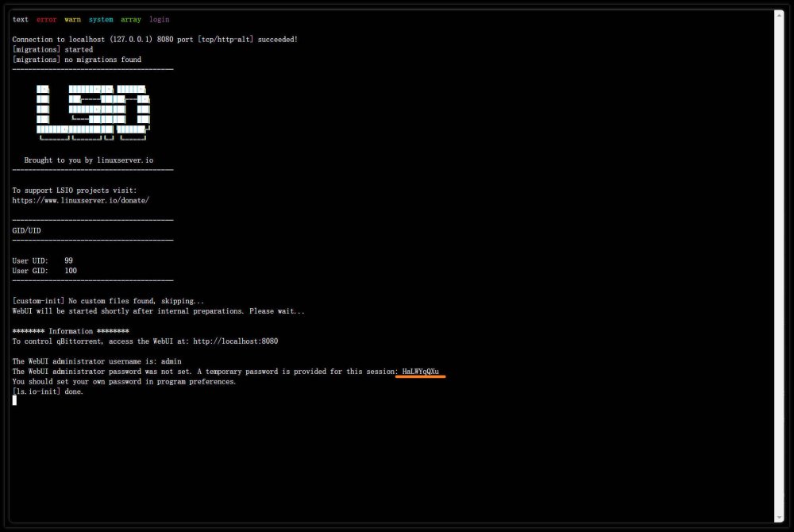Select the red 'error' filter label
Image resolution: width=794 pixels, height=532 pixels.
click(47, 20)
